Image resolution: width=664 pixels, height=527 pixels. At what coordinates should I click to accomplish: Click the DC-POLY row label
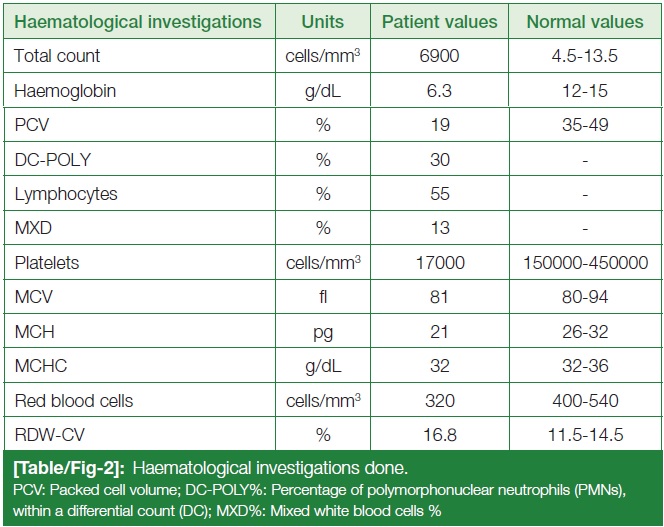pos(53,160)
